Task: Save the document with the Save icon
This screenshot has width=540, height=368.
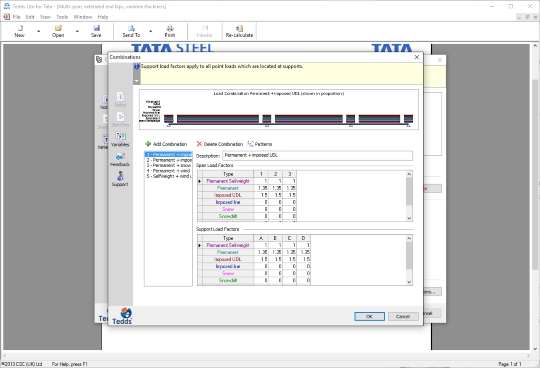Action: 96,28
